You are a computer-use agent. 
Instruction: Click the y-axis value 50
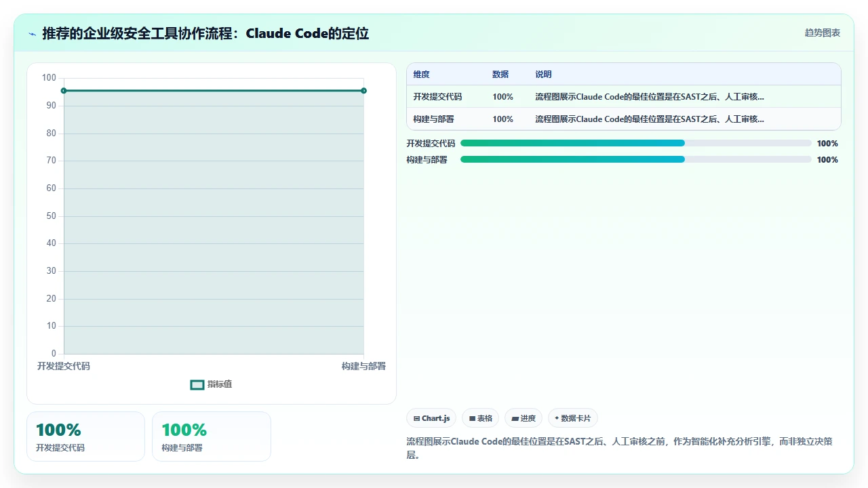pyautogui.click(x=52, y=216)
